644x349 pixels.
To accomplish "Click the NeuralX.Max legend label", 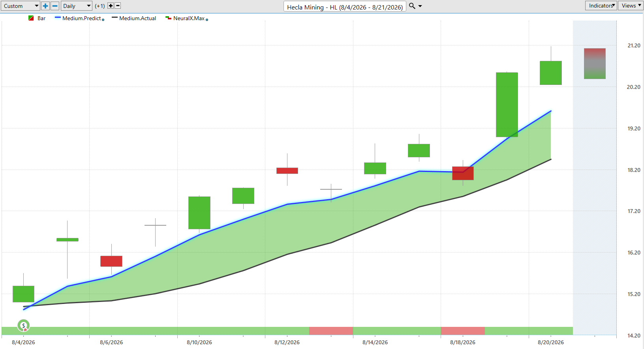I will tap(189, 18).
